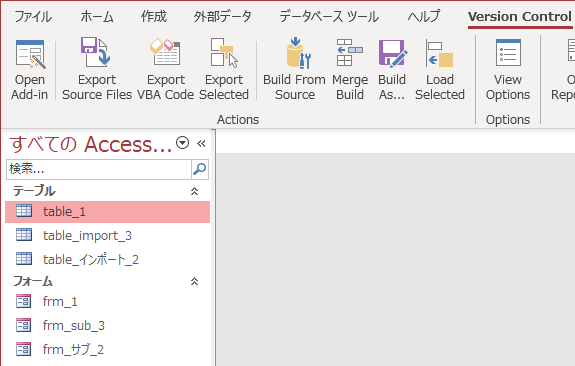The height and width of the screenshot is (366, 575).
Task: Click the Export Selected icon
Action: click(x=224, y=52)
